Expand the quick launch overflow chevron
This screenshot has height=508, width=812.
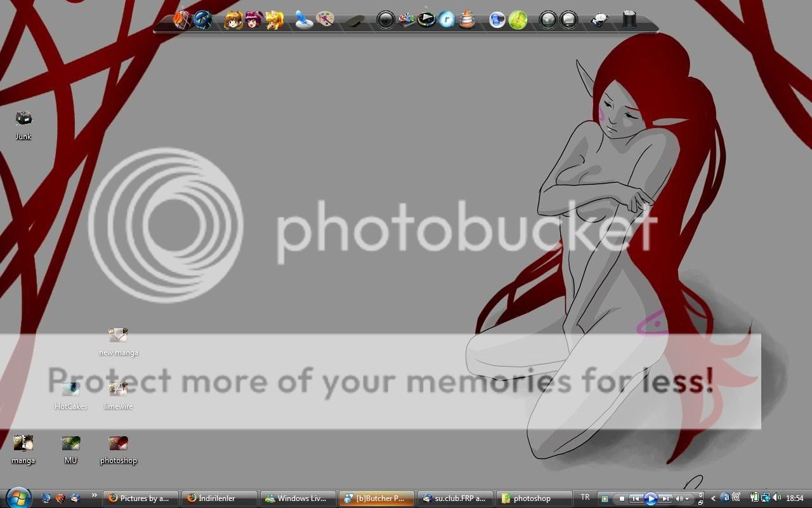(x=95, y=495)
